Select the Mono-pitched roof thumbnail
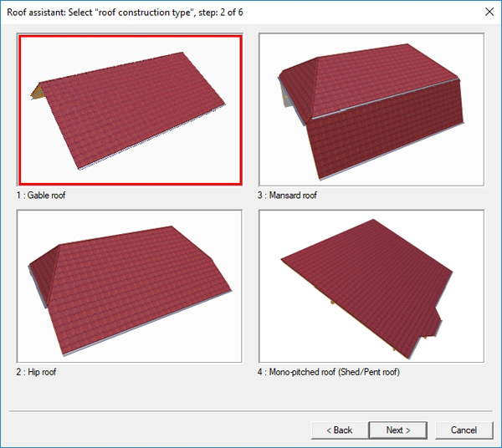502x448 pixels. (371, 286)
